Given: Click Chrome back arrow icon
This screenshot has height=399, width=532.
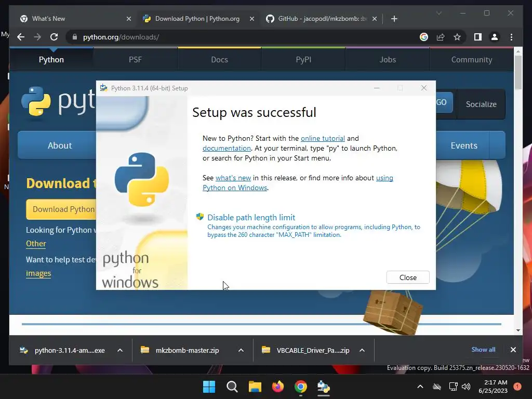Looking at the screenshot, I should tap(21, 37).
